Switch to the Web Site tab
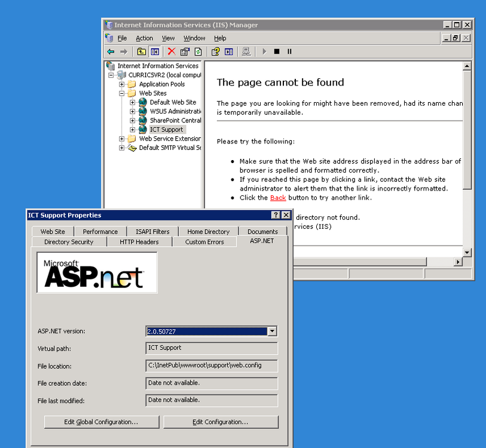 point(53,231)
